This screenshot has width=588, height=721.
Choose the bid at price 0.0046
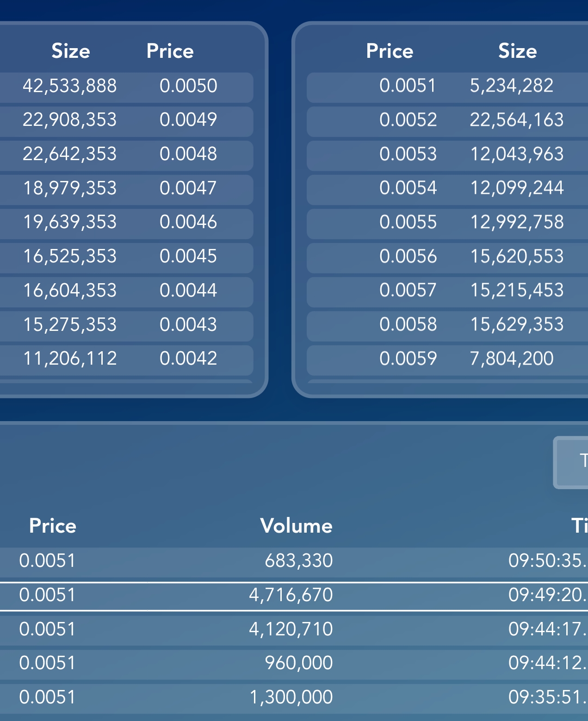pos(188,223)
